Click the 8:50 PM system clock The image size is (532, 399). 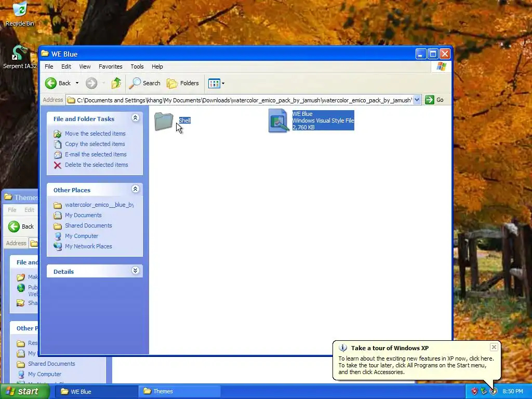[x=512, y=392]
